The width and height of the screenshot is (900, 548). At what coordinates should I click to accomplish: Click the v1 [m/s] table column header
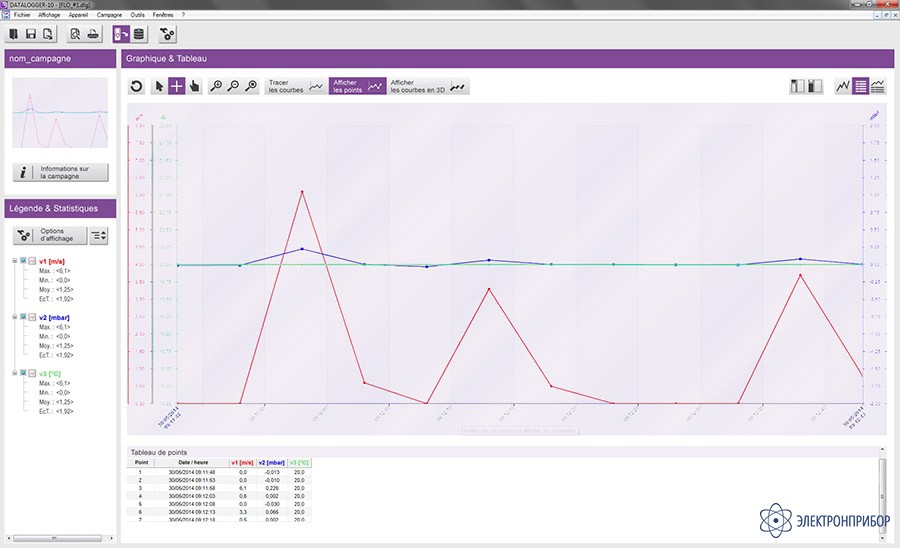(x=242, y=463)
